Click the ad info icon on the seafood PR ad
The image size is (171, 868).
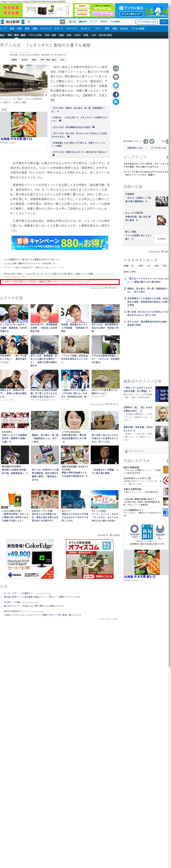46,114
